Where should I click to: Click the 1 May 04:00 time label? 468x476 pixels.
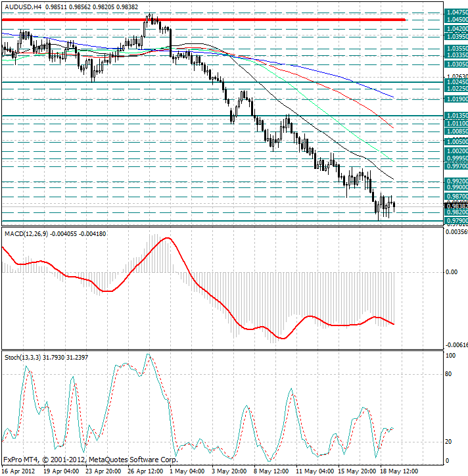tap(187, 471)
